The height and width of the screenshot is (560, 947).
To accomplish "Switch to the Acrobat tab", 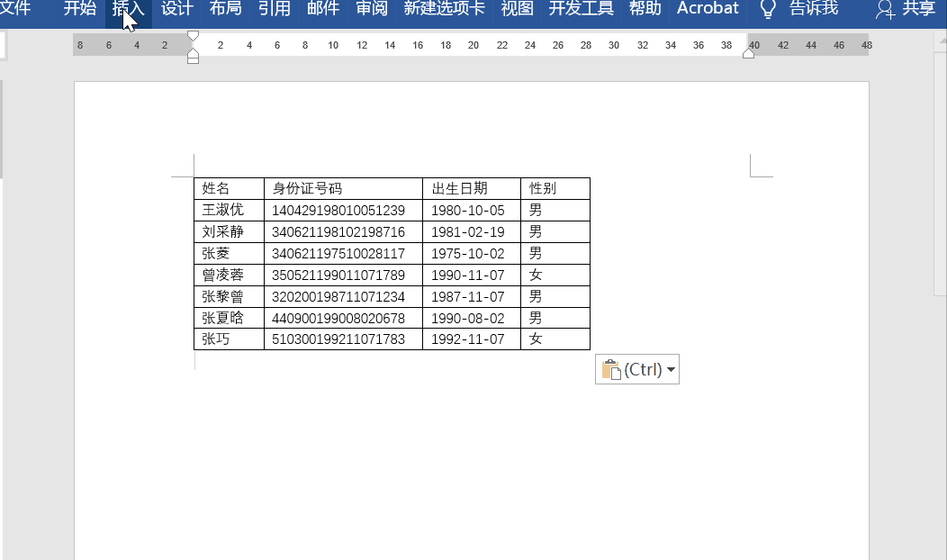I will point(708,8).
